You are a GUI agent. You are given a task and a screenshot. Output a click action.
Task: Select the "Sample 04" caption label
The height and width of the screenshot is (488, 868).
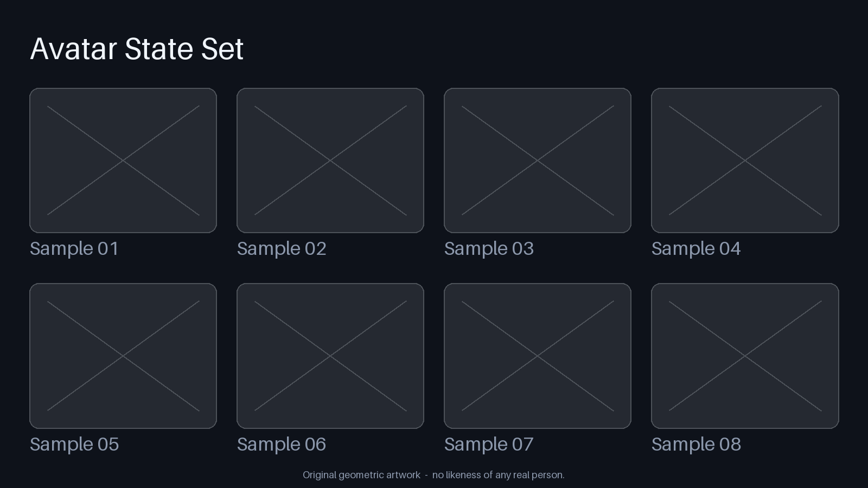[x=696, y=249]
